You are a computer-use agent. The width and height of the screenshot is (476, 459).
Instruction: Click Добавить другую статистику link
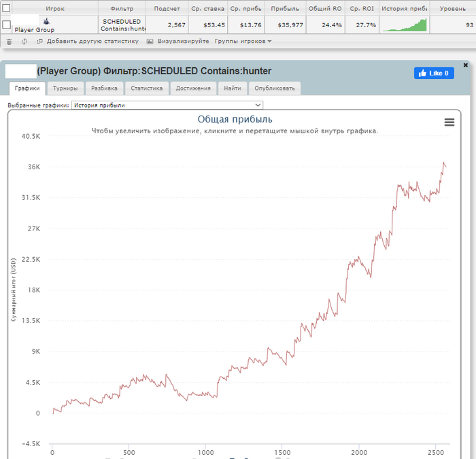[x=92, y=41]
